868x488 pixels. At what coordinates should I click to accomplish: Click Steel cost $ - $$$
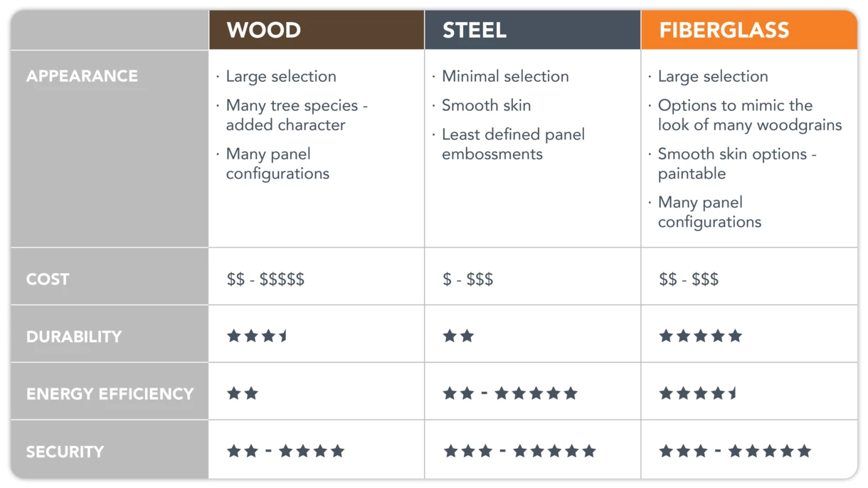468,280
